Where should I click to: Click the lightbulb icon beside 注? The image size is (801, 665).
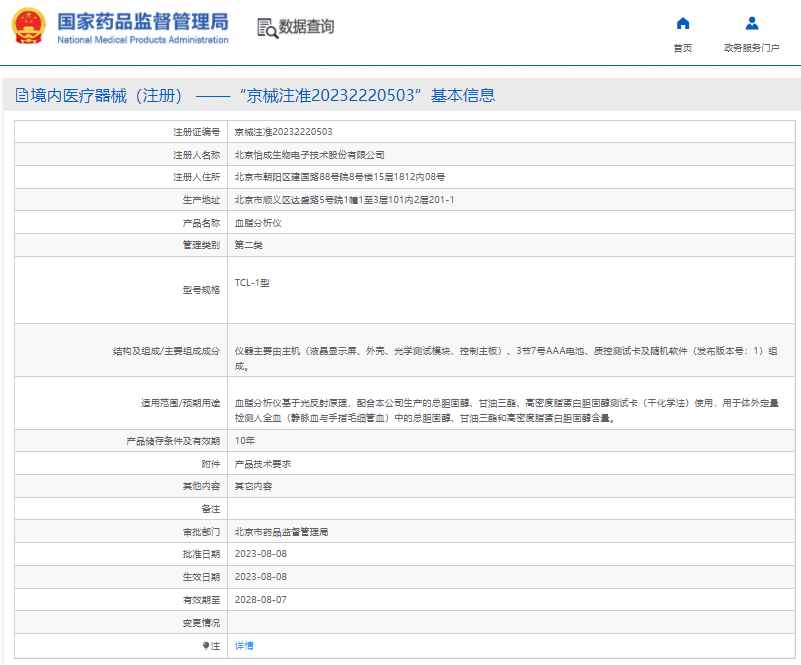[x=205, y=646]
